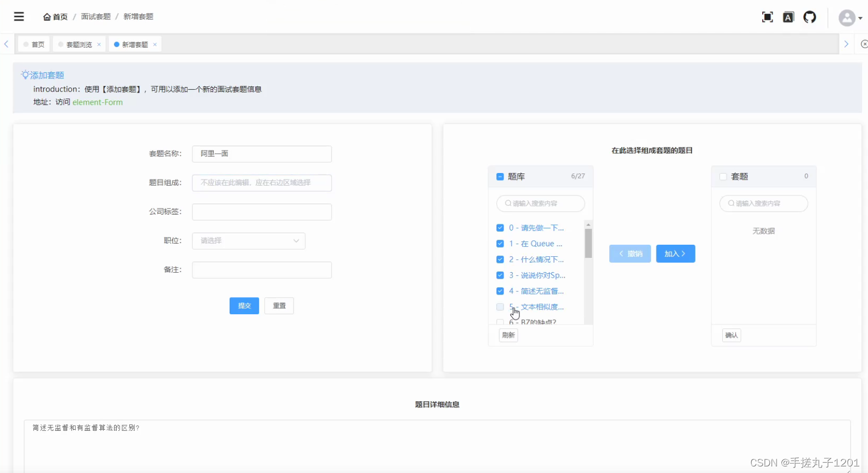Click the search icon in 题库 box
This screenshot has width=868, height=473.
point(508,204)
